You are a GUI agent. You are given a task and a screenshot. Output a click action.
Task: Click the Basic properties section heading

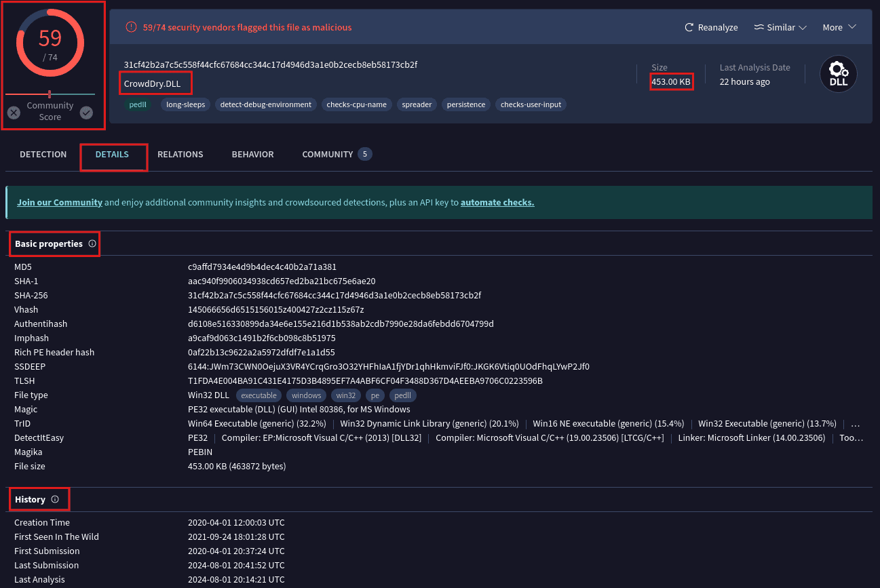(49, 243)
